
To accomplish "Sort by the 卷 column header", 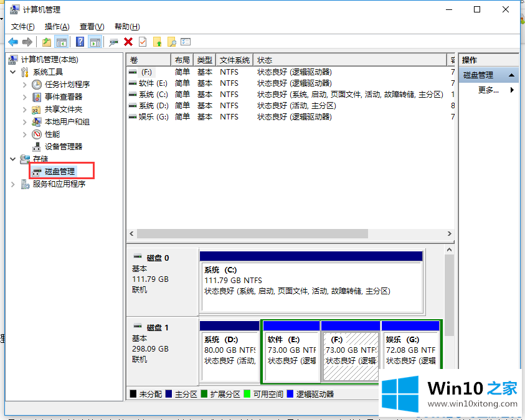I will [149, 60].
